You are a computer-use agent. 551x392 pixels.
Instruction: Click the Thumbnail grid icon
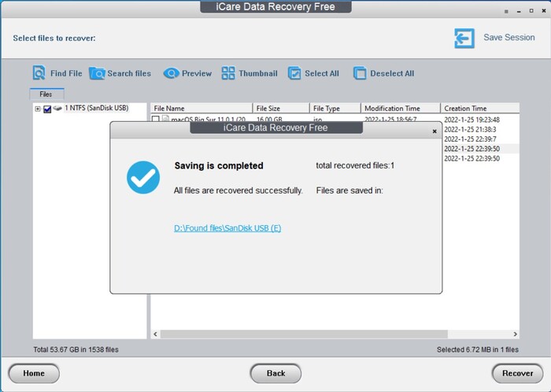point(228,73)
